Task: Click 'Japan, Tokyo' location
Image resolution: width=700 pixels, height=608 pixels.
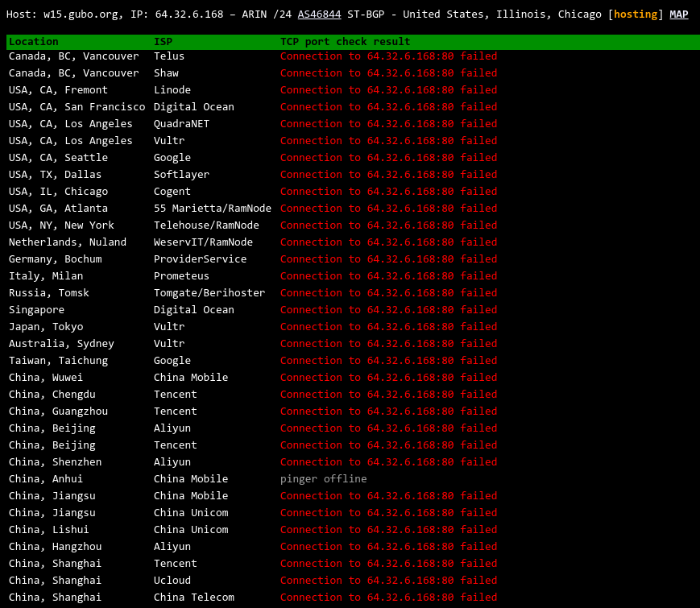Action: 46,327
